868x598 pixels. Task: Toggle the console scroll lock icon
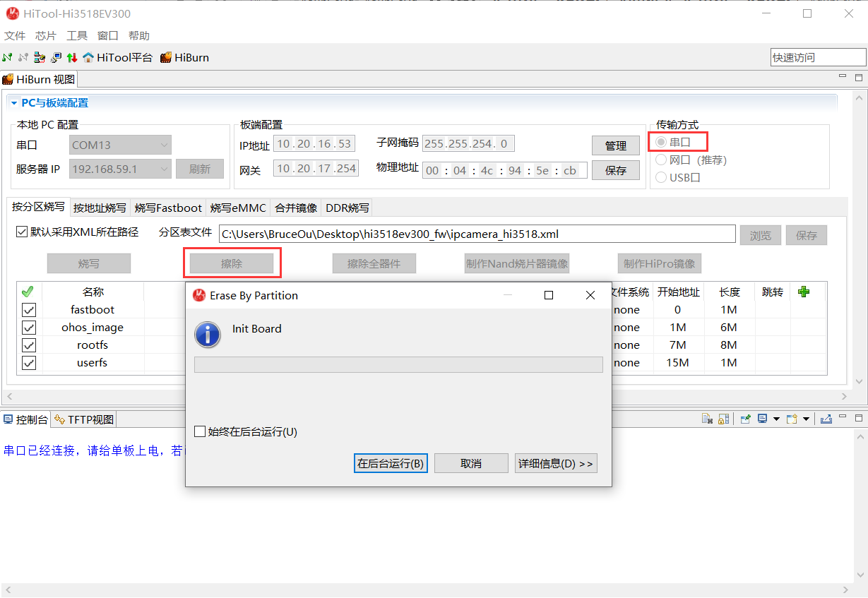click(x=723, y=419)
